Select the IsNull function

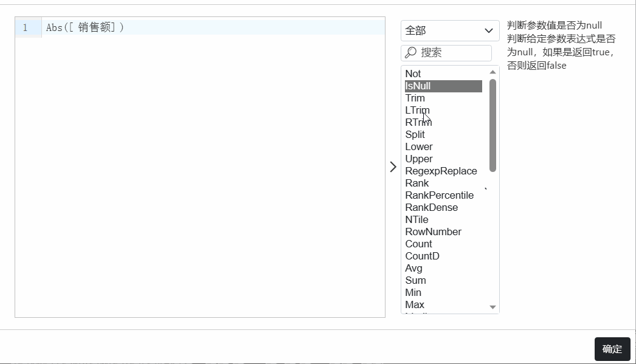443,86
